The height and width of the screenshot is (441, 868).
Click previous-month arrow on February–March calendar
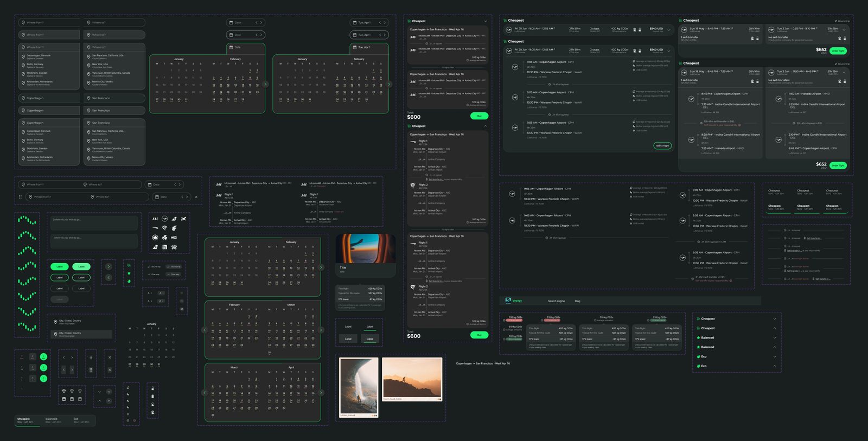205,330
